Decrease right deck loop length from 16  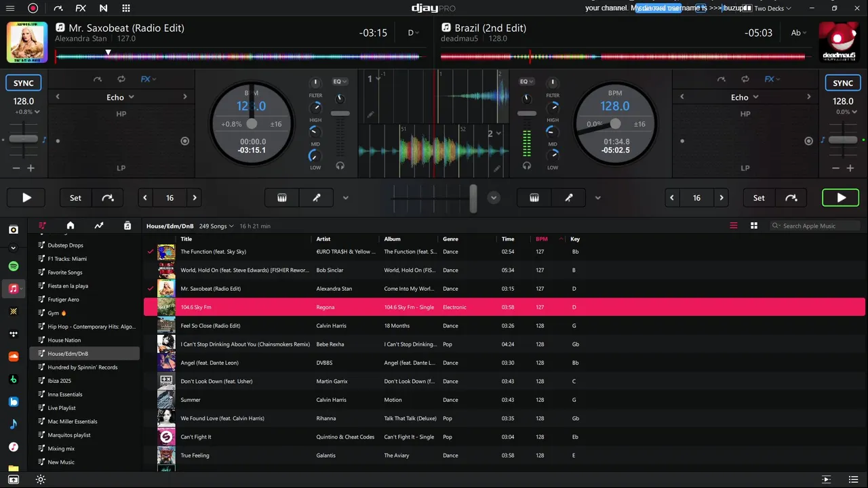coord(672,198)
